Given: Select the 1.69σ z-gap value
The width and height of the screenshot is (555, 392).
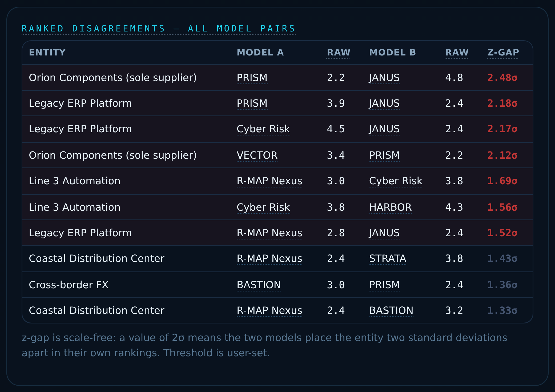Looking at the screenshot, I should pos(502,181).
